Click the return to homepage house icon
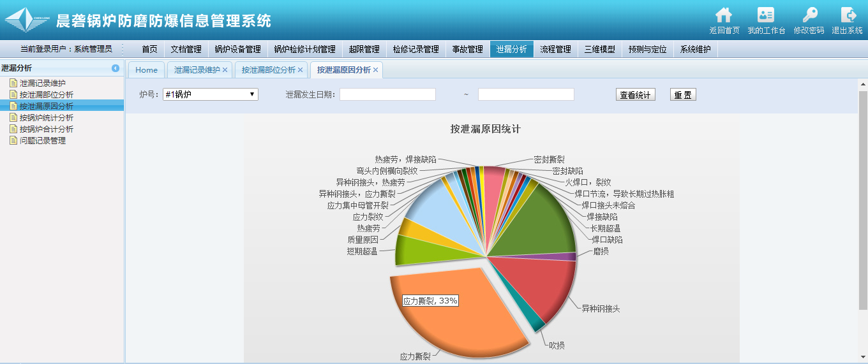This screenshot has height=364, width=868. point(724,16)
